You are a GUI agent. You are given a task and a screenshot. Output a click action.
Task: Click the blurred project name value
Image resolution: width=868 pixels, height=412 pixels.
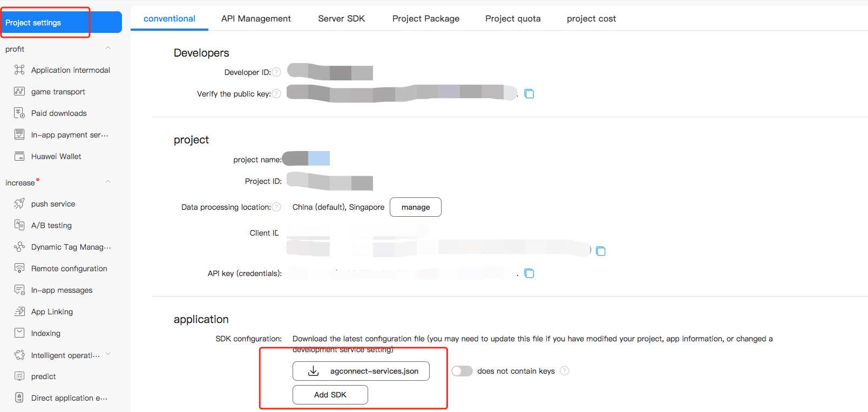coord(306,159)
